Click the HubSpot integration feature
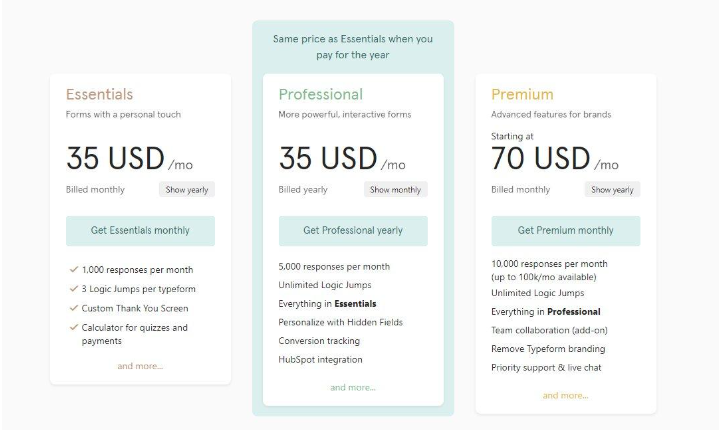719x430 pixels. pos(320,359)
